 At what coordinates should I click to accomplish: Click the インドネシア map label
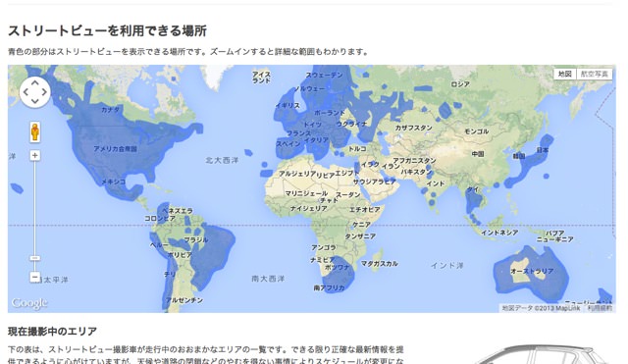pos(499,233)
